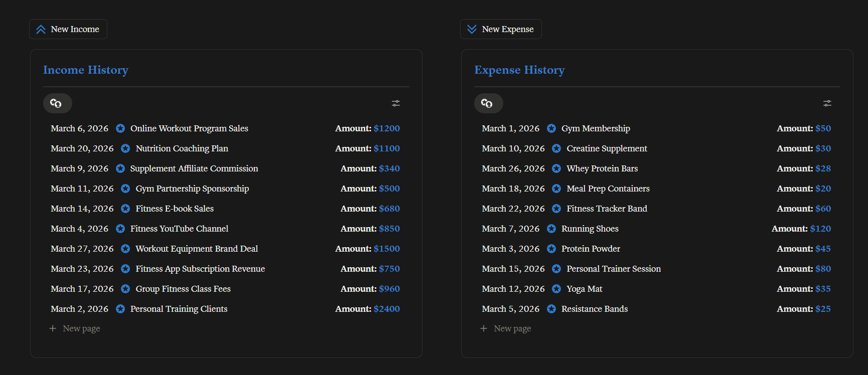The width and height of the screenshot is (868, 375).
Task: Click star icon for Workout Equipment Brand Deal
Action: click(125, 249)
